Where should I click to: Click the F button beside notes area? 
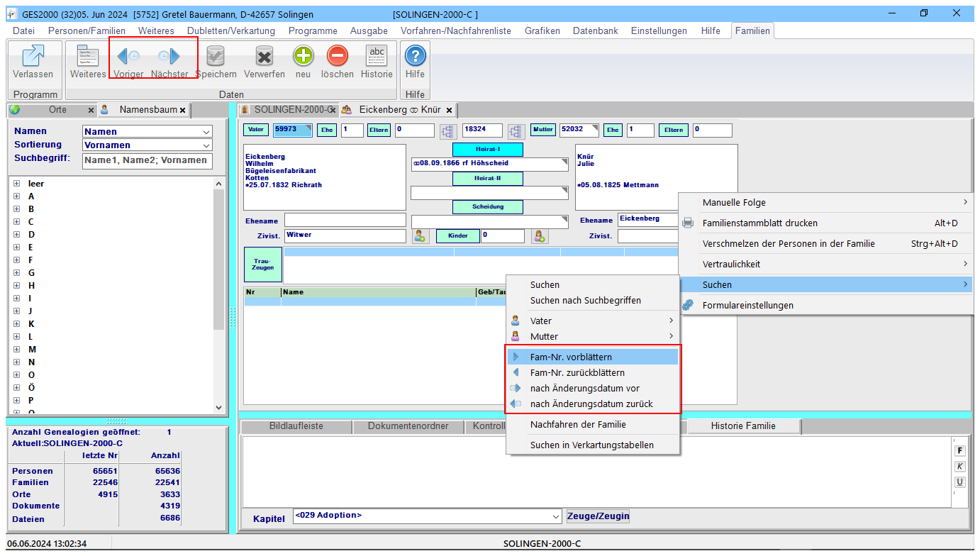pyautogui.click(x=960, y=450)
